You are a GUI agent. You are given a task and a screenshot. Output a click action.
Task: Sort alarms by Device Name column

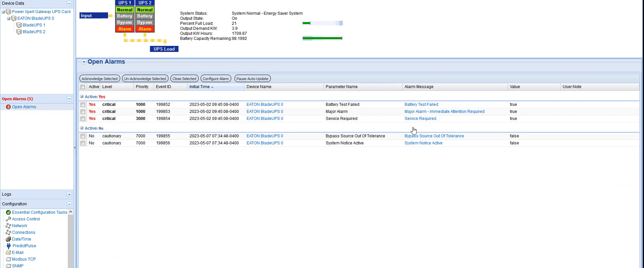[x=284, y=87]
